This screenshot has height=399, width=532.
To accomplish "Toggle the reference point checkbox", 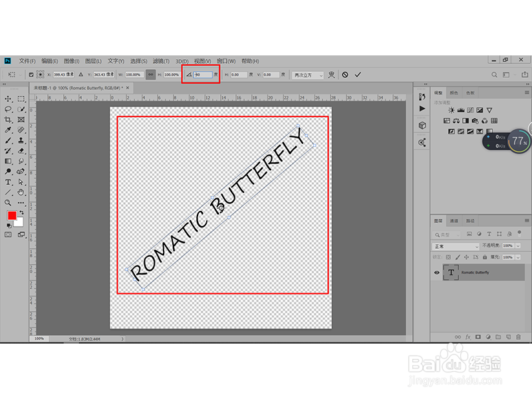I will [x=31, y=74].
